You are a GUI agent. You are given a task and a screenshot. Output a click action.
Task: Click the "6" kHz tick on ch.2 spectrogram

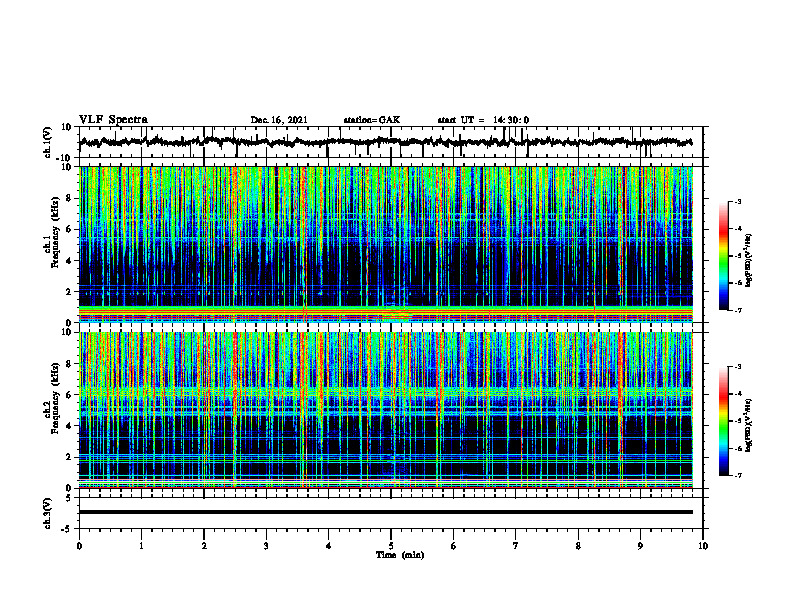pyautogui.click(x=69, y=395)
